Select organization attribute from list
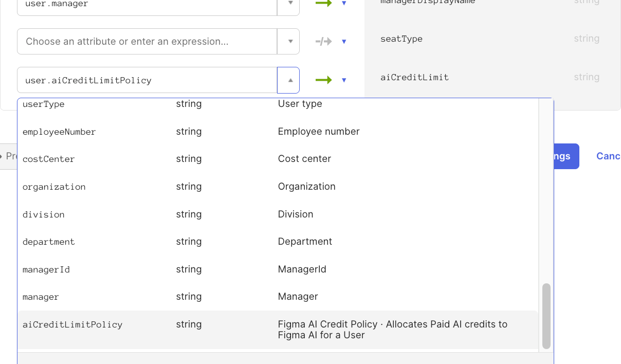The width and height of the screenshot is (621, 364). [278, 187]
